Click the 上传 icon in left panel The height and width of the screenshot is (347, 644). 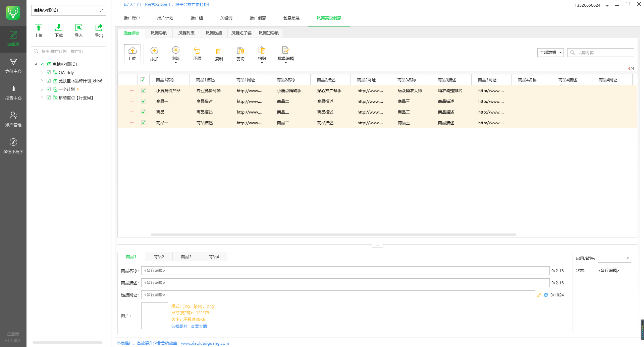click(39, 28)
